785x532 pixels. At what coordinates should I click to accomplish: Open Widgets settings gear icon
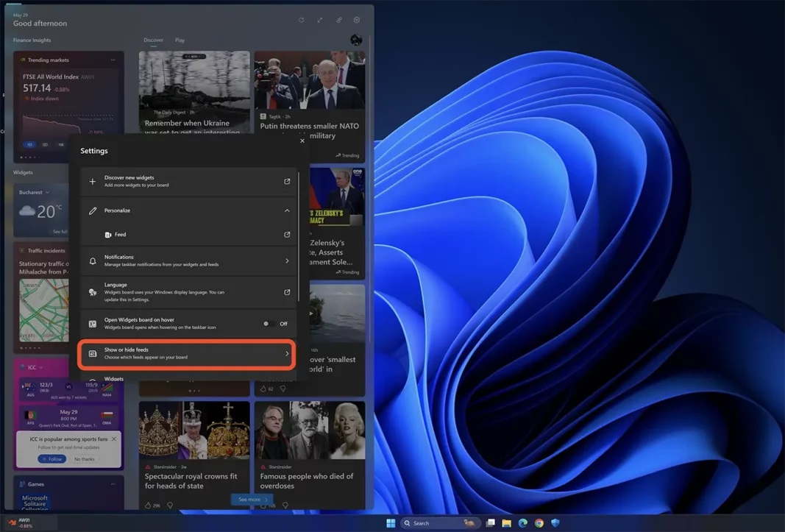coord(357,21)
